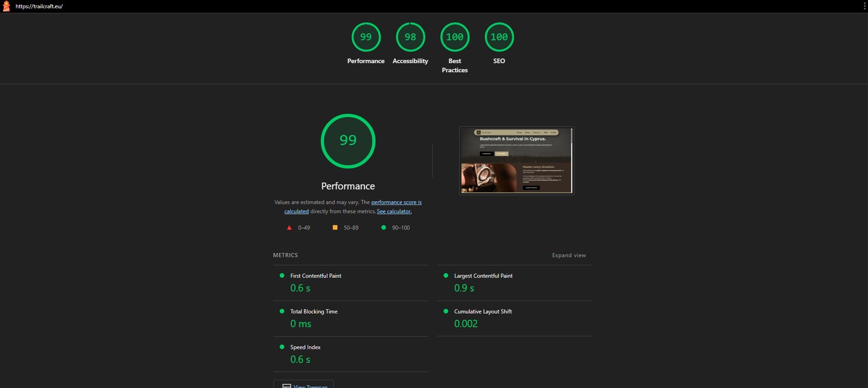This screenshot has width=868, height=388.
Task: Click the green dot beside Total Blocking Time
Action: (x=282, y=311)
